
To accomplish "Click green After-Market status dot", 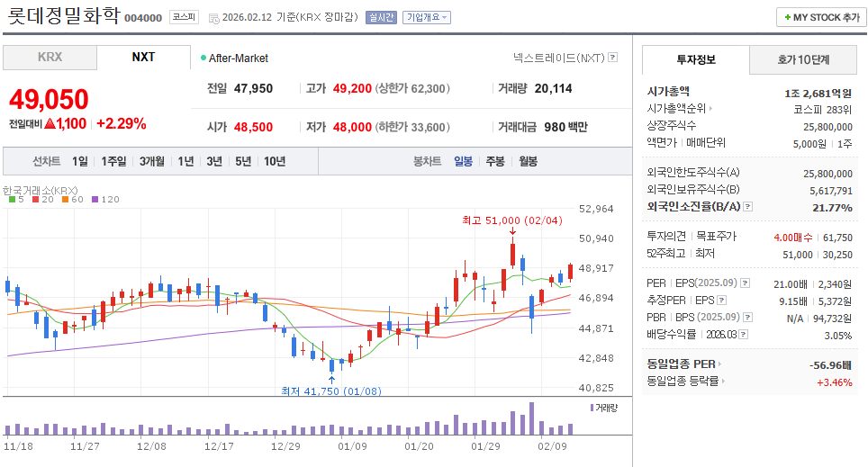I will click(203, 58).
